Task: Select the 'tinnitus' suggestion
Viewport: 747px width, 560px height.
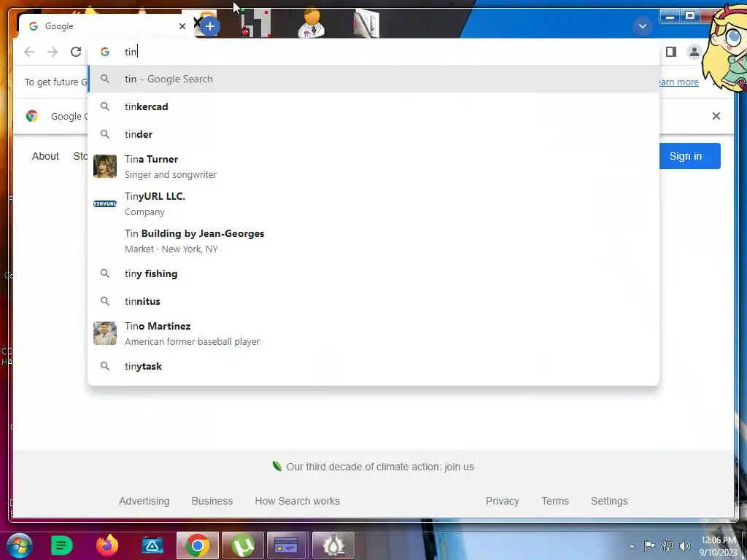Action: [373, 301]
